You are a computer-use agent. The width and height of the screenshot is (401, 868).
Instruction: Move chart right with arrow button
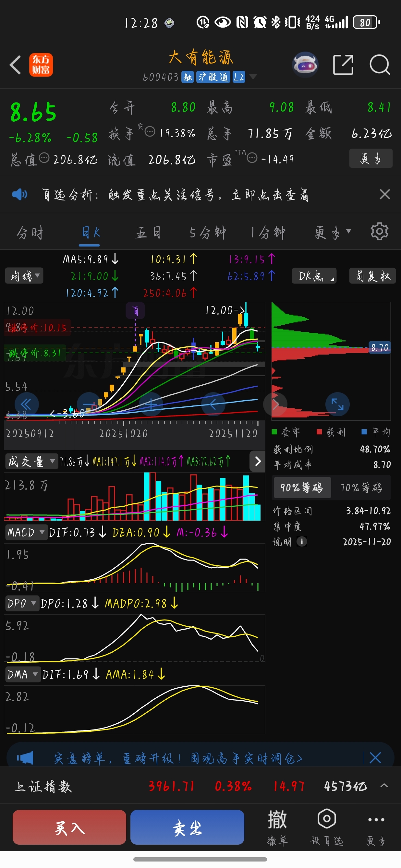tap(275, 404)
